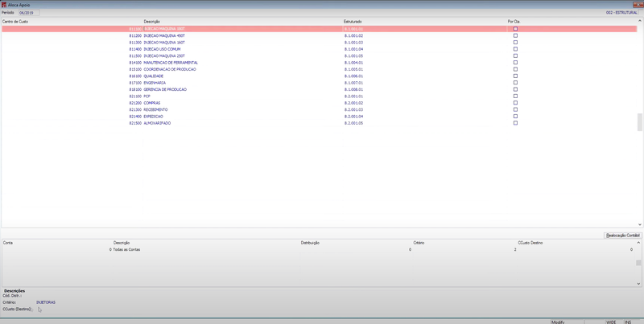The image size is (644, 324).
Task: Enable Por Qta for GERENCIA DE PRODUCAO
Action: (515, 89)
